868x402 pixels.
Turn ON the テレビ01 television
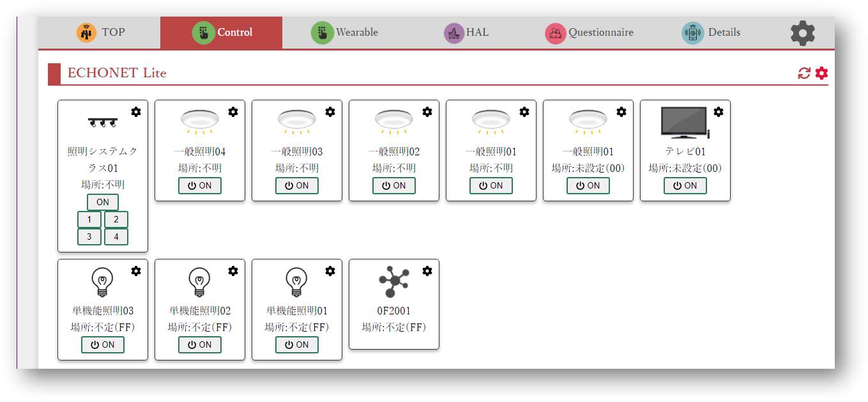685,185
